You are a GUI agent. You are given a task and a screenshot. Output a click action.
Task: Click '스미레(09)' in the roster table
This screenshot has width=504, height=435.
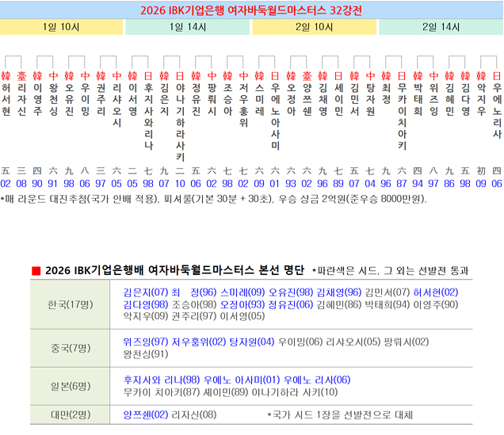tap(242, 292)
